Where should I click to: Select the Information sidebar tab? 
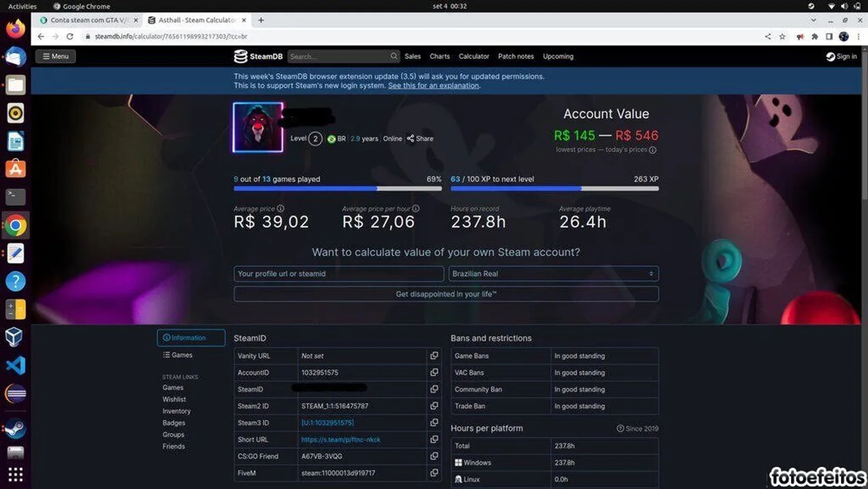191,338
